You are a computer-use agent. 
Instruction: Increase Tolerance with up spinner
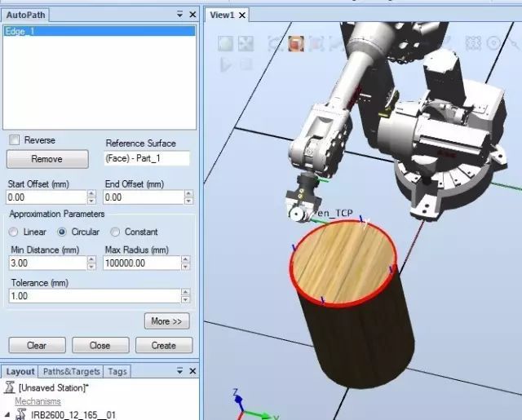(185, 293)
